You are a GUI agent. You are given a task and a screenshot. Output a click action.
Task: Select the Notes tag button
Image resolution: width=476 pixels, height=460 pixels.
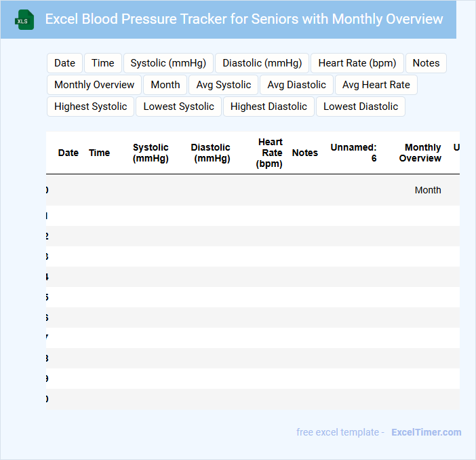[426, 63]
